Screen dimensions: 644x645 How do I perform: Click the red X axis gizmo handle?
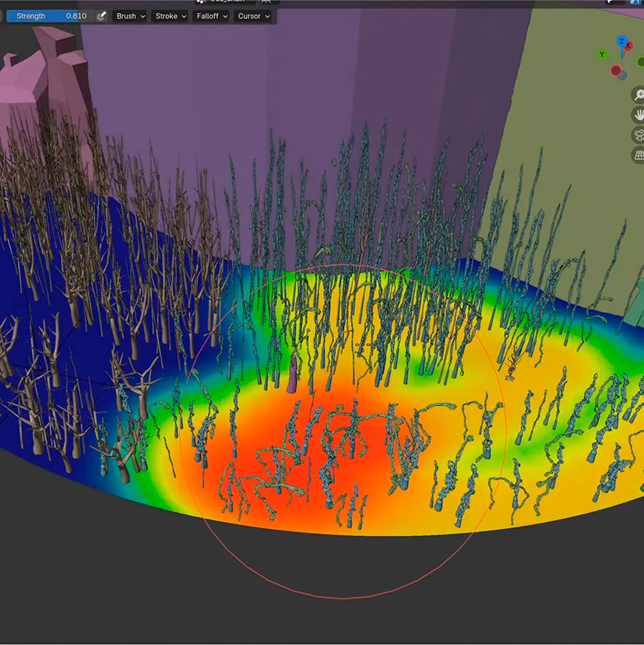pos(628,47)
